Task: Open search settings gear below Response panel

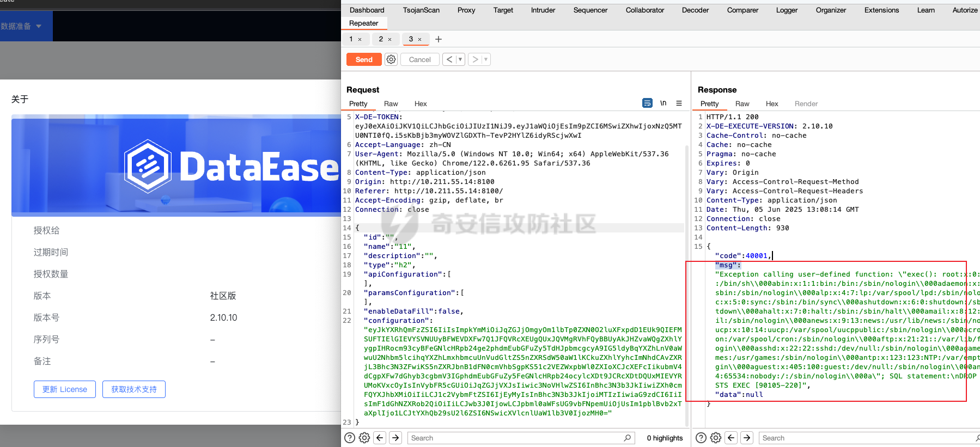Action: (x=716, y=438)
